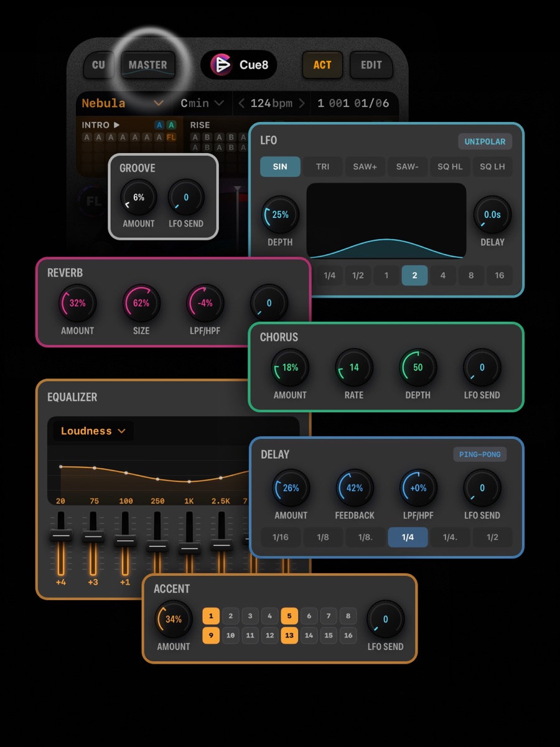Click the Chorus RATE knob
The width and height of the screenshot is (560, 747).
coord(354,368)
